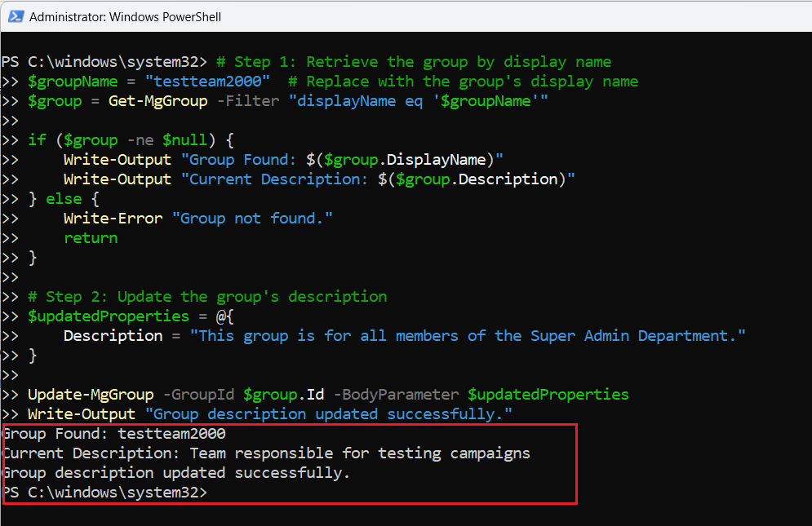Screen dimensions: 812x526
Task: Click the "Current Description:" Write-Output line
Action: [x=319, y=179]
